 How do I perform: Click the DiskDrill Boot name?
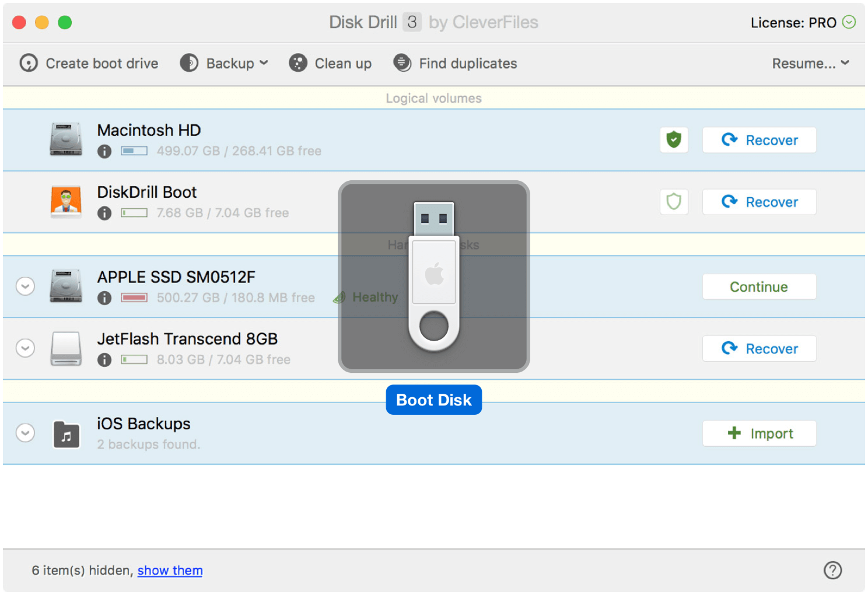[x=147, y=192]
